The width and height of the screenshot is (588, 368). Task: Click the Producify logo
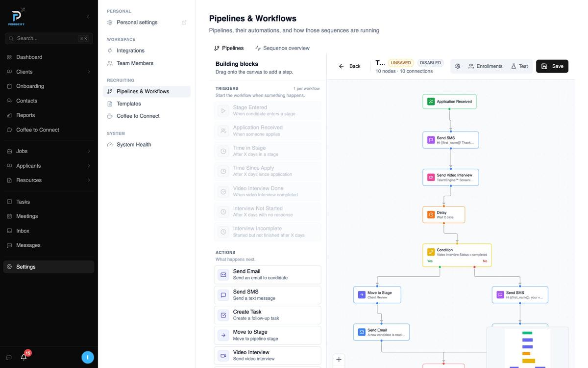(x=17, y=17)
